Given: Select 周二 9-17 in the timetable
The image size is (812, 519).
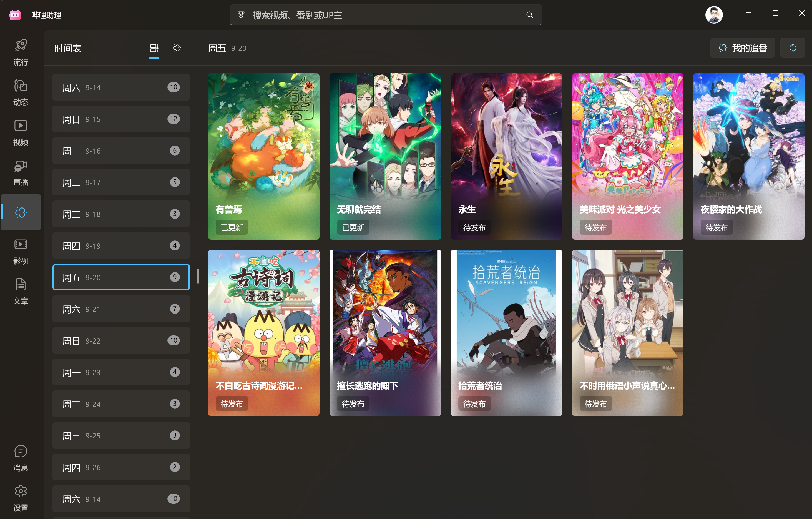Looking at the screenshot, I should click(121, 182).
